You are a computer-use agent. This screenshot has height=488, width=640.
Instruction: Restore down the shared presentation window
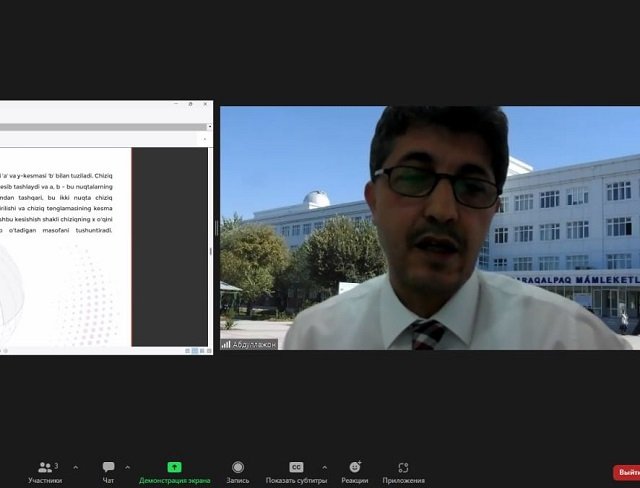click(190, 104)
